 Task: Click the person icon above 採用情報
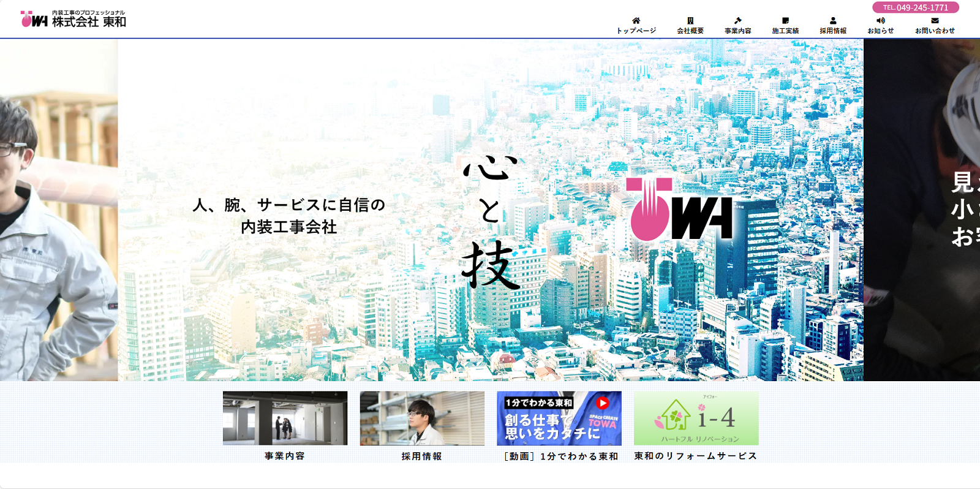point(833,20)
